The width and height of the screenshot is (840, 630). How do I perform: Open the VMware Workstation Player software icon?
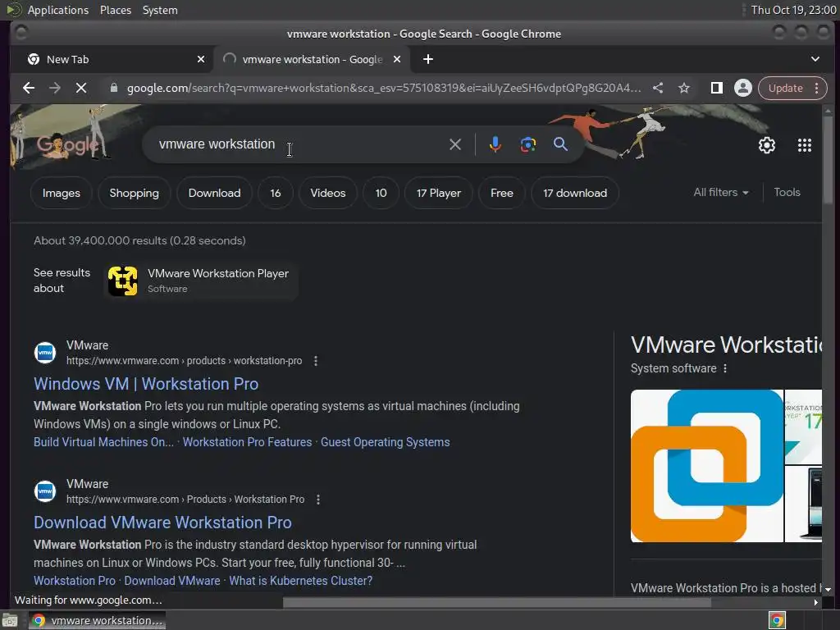[x=123, y=281]
